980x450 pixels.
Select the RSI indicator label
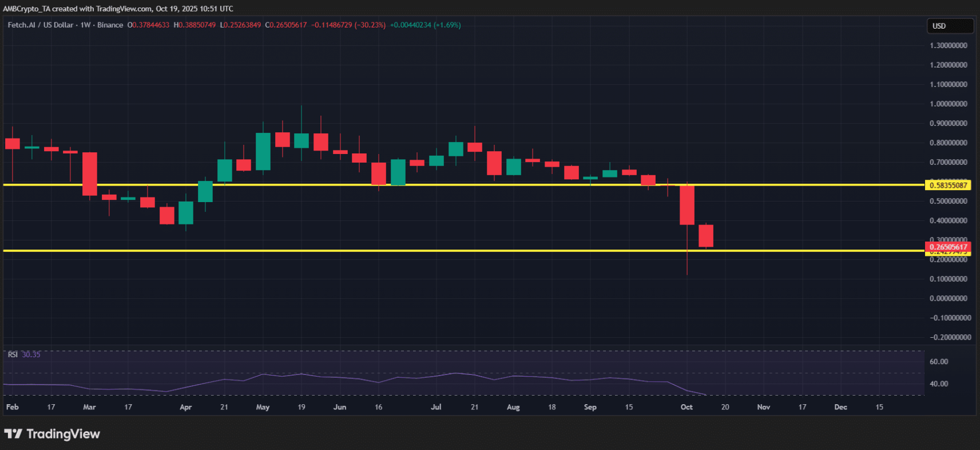pyautogui.click(x=13, y=354)
